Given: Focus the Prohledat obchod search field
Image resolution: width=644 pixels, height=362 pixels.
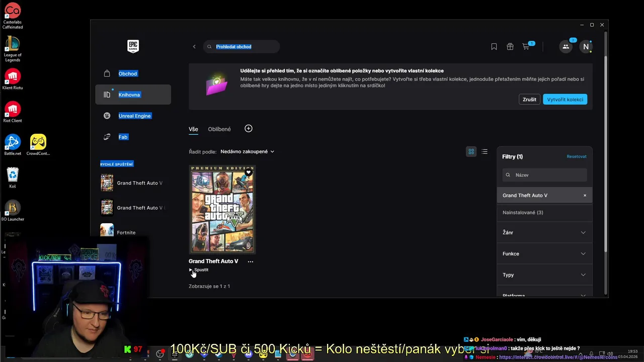Looking at the screenshot, I should 242,47.
